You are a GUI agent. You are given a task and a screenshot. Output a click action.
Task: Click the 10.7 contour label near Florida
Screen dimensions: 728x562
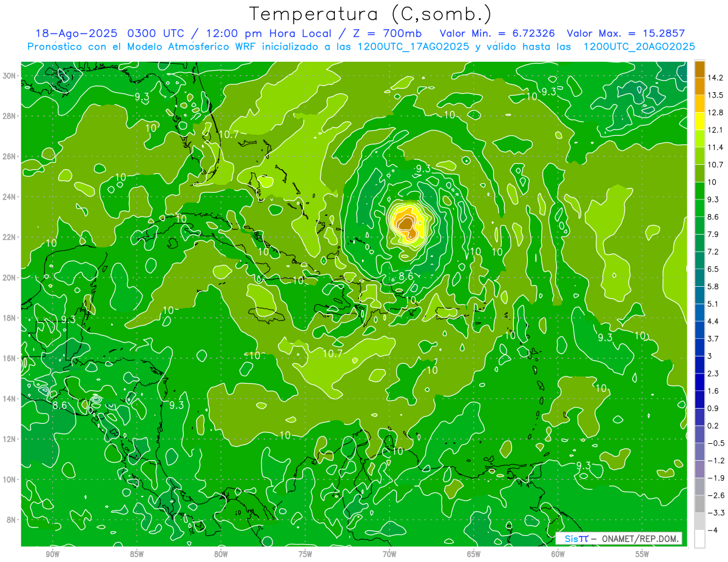(x=229, y=135)
